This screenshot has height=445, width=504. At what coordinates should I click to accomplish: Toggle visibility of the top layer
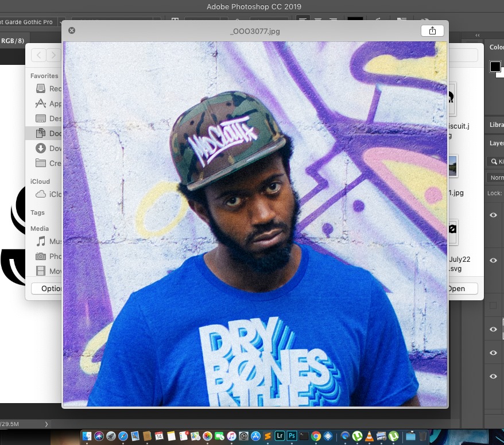[493, 215]
